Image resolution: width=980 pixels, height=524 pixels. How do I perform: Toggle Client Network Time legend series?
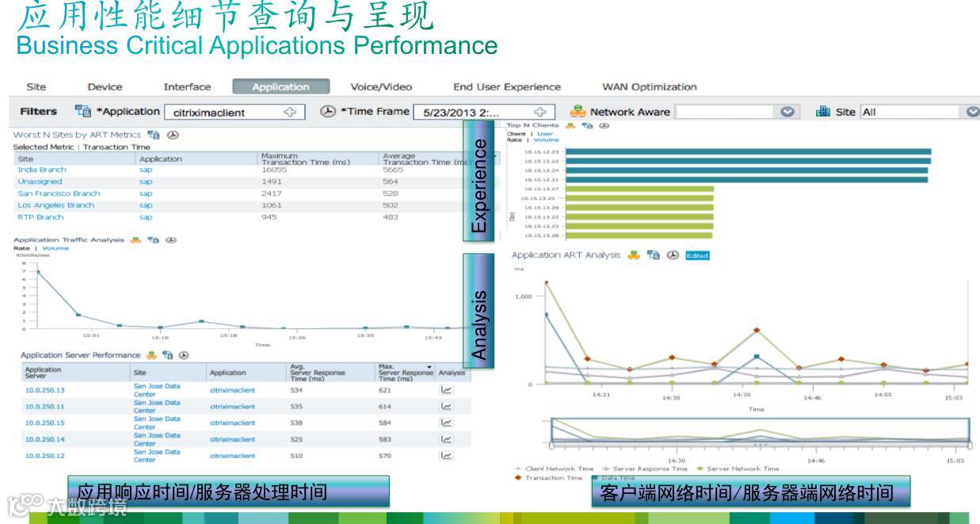point(554,469)
